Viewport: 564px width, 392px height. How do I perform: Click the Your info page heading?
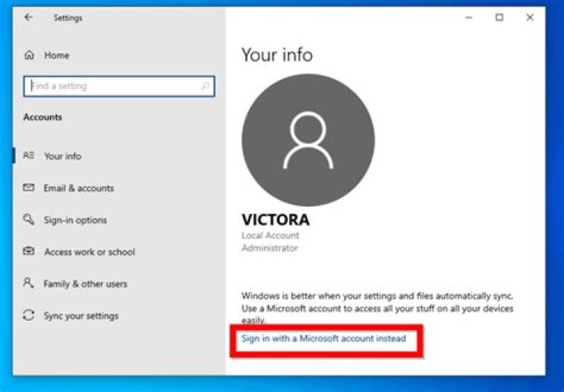pyautogui.click(x=277, y=55)
